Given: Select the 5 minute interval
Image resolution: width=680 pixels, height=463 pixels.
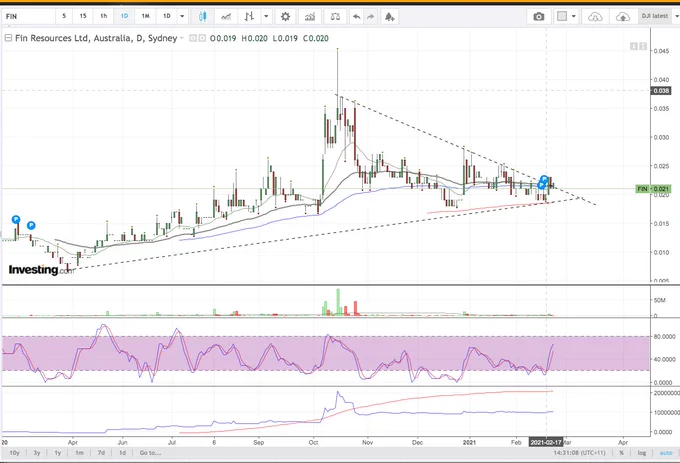Looking at the screenshot, I should pyautogui.click(x=64, y=16).
